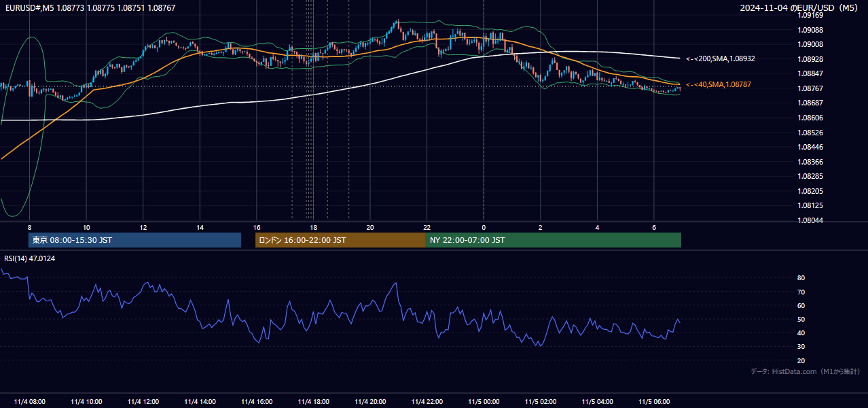Click RSI axis level 60

coord(801,305)
